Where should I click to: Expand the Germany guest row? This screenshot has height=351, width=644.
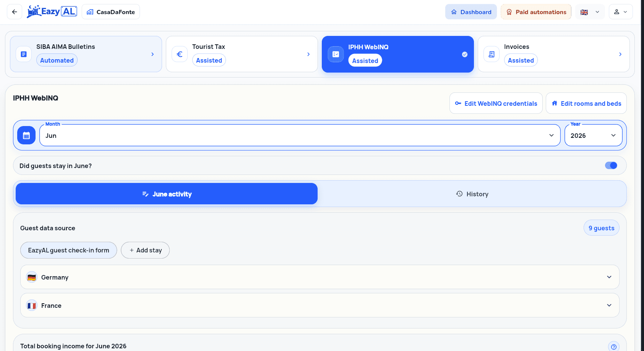pyautogui.click(x=320, y=277)
